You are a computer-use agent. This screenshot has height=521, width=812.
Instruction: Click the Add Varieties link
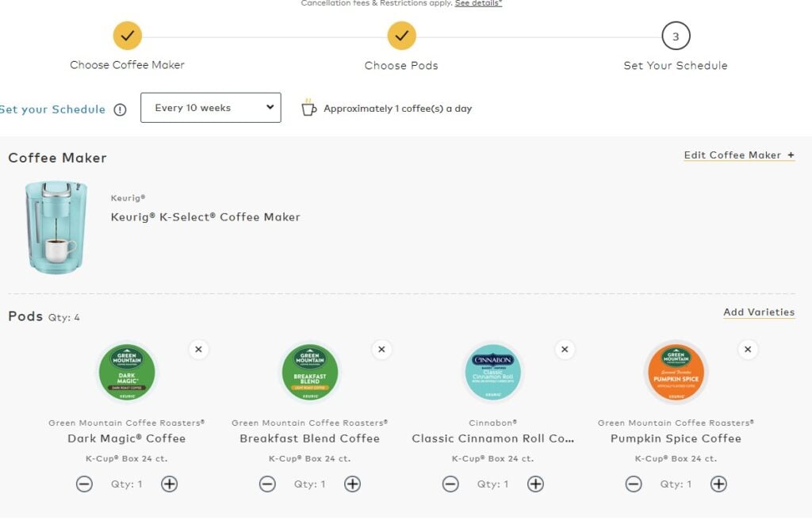(758, 312)
